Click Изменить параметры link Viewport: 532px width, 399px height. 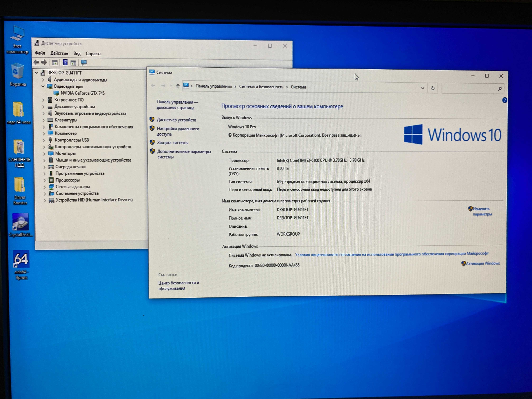pyautogui.click(x=482, y=211)
